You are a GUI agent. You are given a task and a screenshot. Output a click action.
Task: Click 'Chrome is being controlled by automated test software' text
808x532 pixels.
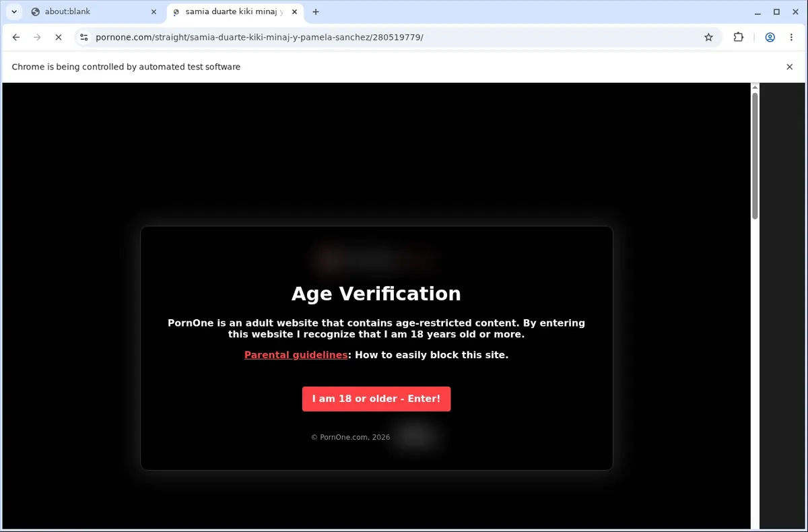[126, 67]
